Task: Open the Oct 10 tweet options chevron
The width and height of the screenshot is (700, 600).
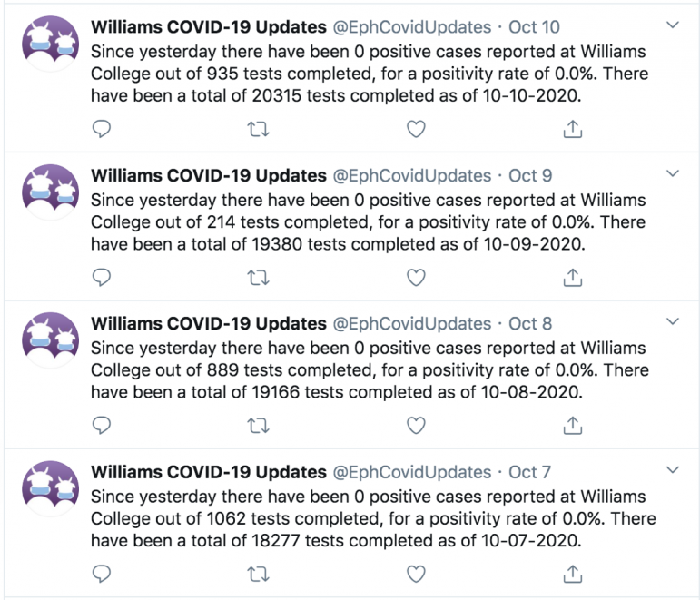Action: (673, 25)
